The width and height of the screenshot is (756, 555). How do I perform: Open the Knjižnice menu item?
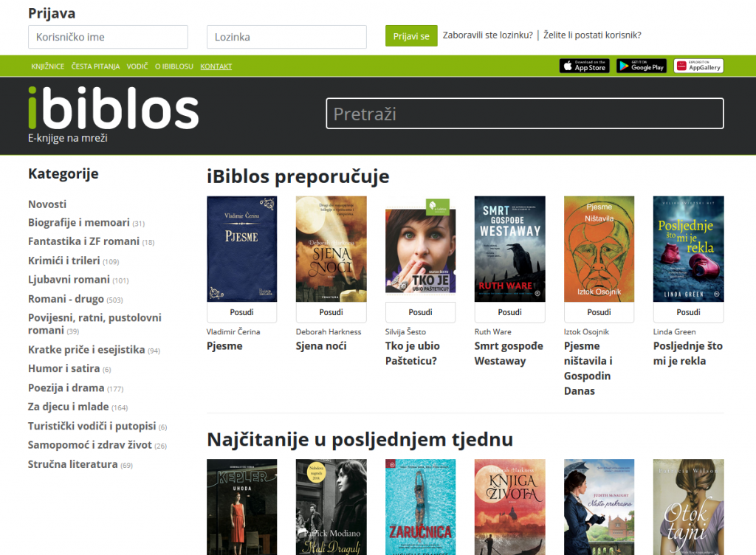(47, 66)
